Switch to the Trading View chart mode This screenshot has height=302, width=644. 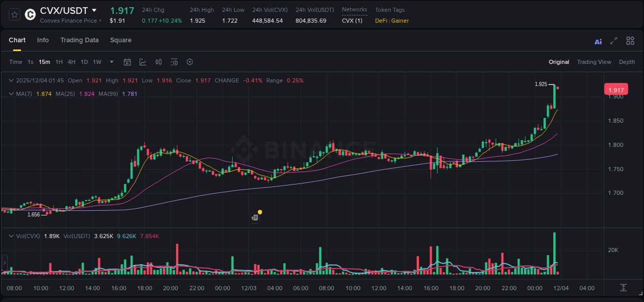pyautogui.click(x=594, y=62)
